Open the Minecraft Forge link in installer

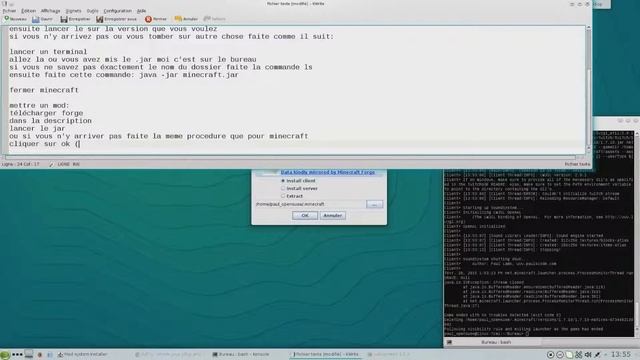[327, 172]
